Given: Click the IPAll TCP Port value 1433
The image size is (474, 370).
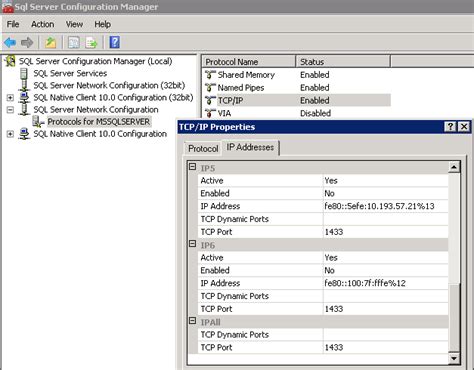Looking at the screenshot, I should 385,348.
